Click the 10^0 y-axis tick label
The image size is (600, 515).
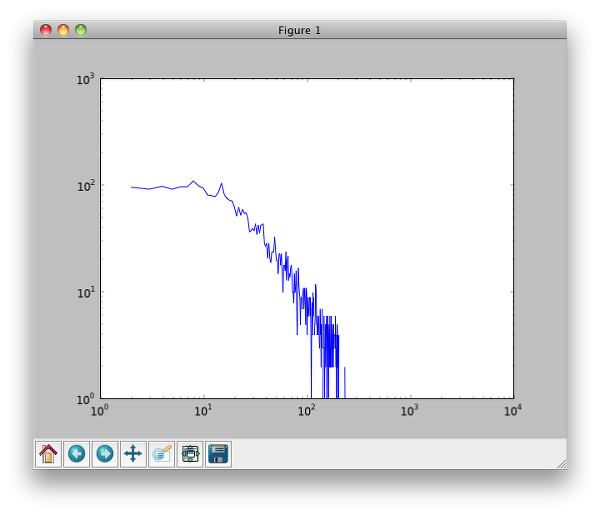tap(85, 399)
